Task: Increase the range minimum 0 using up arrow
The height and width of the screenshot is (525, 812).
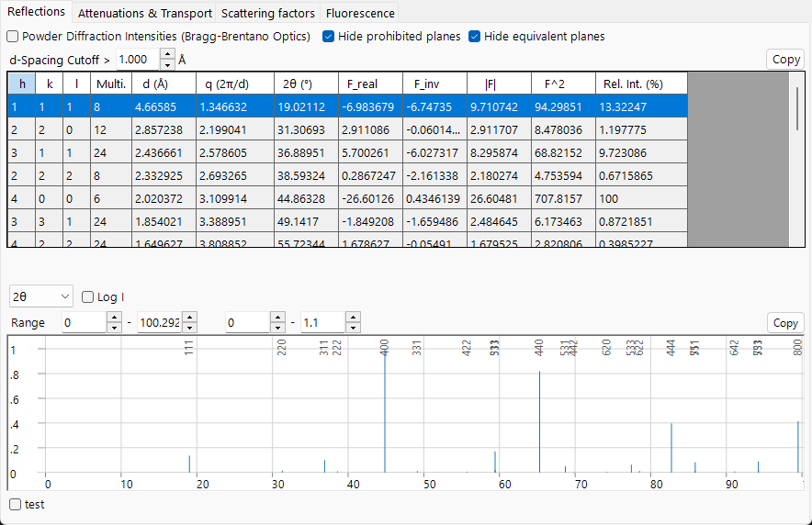Action: [x=114, y=318]
